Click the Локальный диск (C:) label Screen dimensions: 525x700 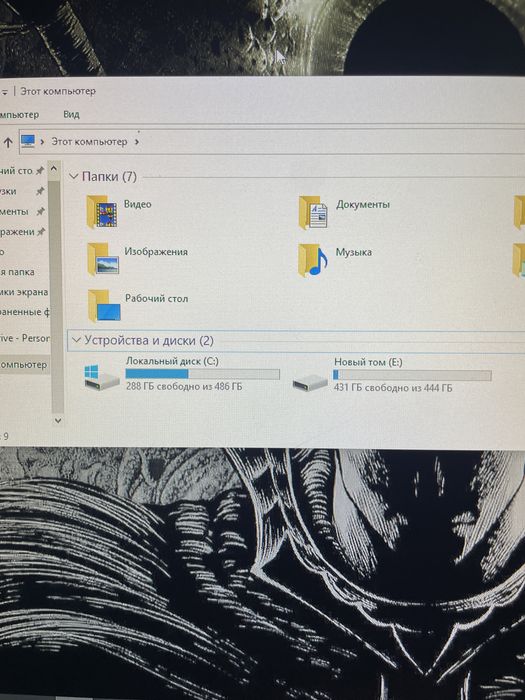click(x=172, y=361)
